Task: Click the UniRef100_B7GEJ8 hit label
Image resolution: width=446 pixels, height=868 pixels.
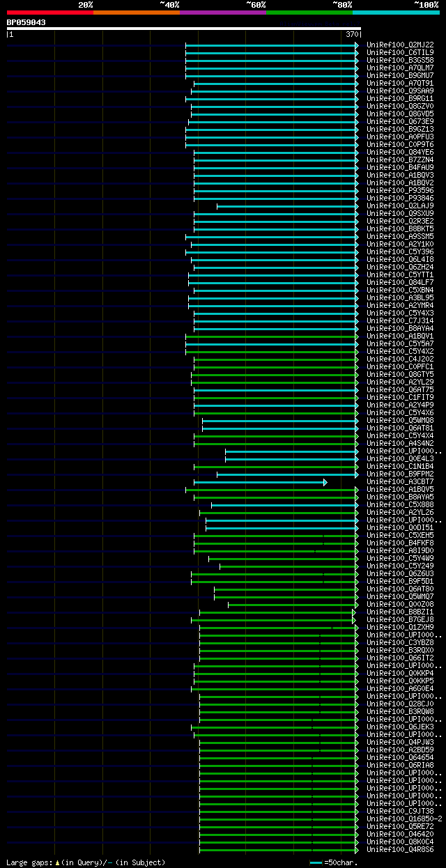Action: coord(400,619)
